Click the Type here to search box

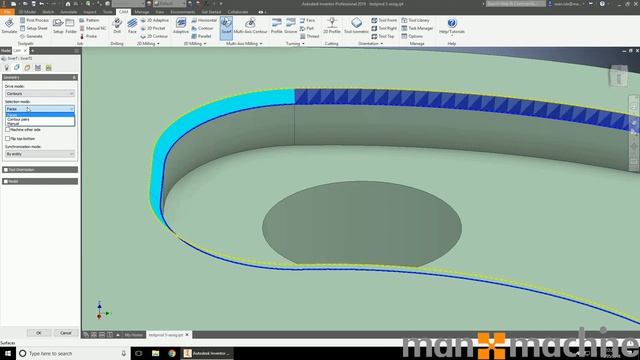[x=73, y=353]
